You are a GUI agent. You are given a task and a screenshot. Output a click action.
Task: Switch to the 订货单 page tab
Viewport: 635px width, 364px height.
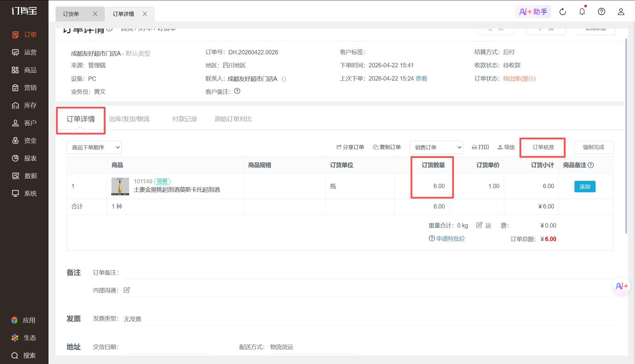pyautogui.click(x=71, y=14)
